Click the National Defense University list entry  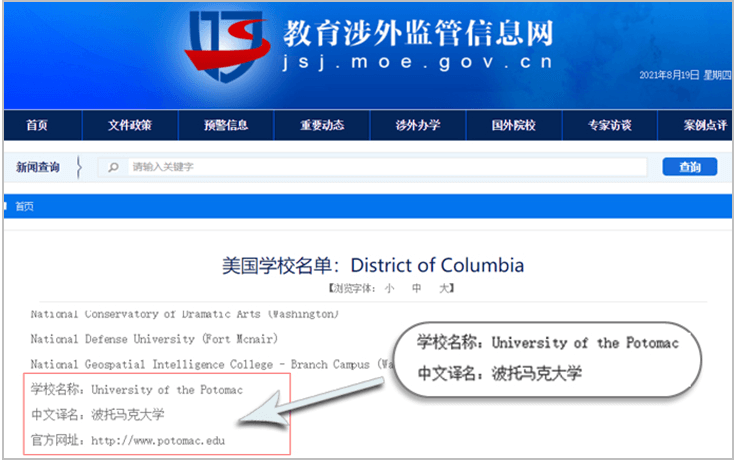153,338
